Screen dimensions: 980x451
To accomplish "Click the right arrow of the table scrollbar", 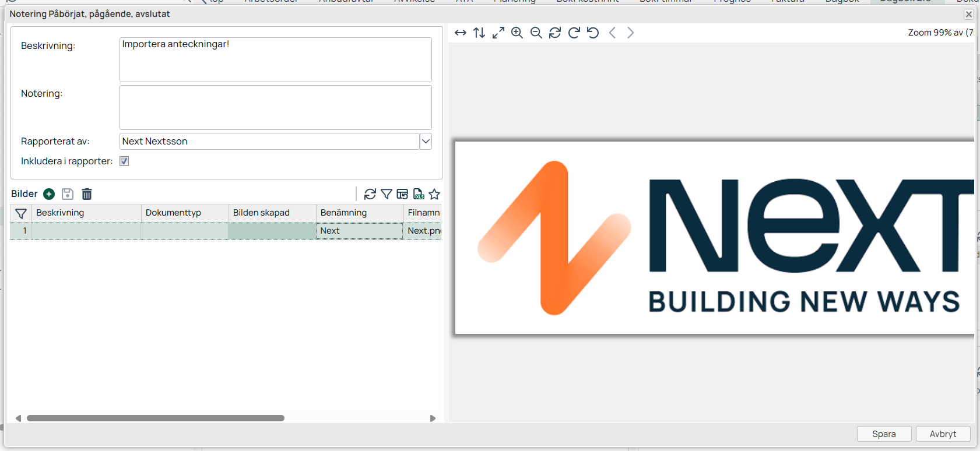I will pyautogui.click(x=433, y=418).
